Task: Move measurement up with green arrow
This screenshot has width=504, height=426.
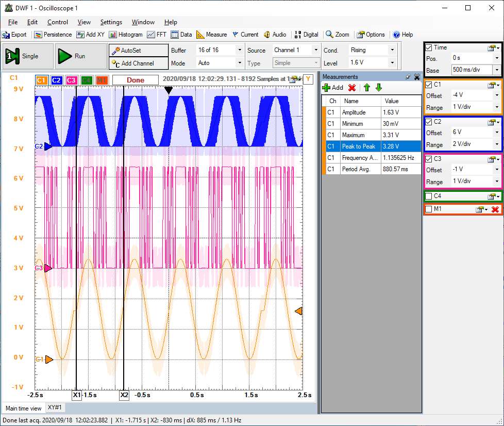Action: click(367, 88)
